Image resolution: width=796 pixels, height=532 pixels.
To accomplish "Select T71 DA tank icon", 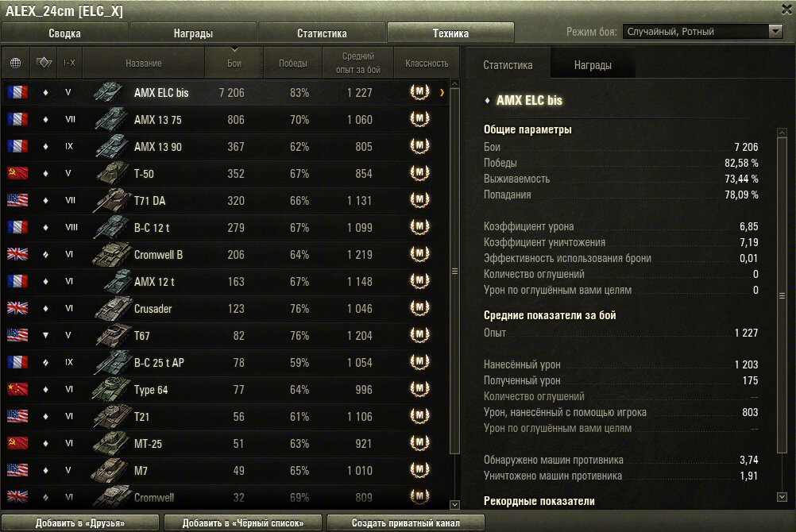I will (112, 200).
